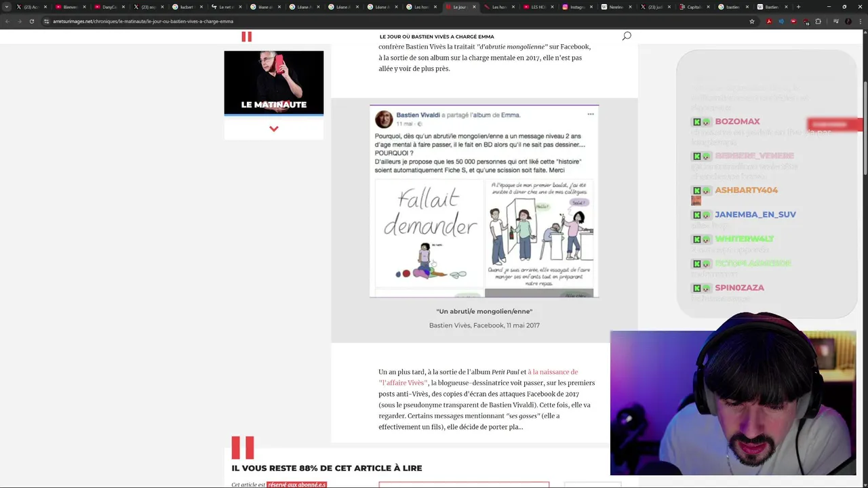
Task: Bookmark this page with the star icon
Action: tap(752, 21)
